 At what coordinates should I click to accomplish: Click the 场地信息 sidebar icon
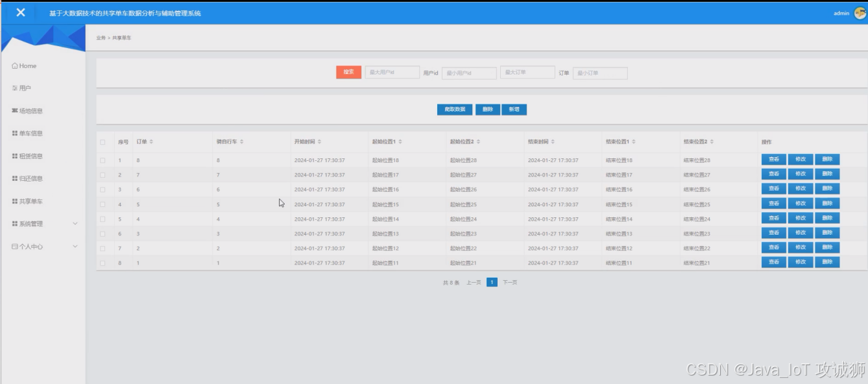pos(15,111)
